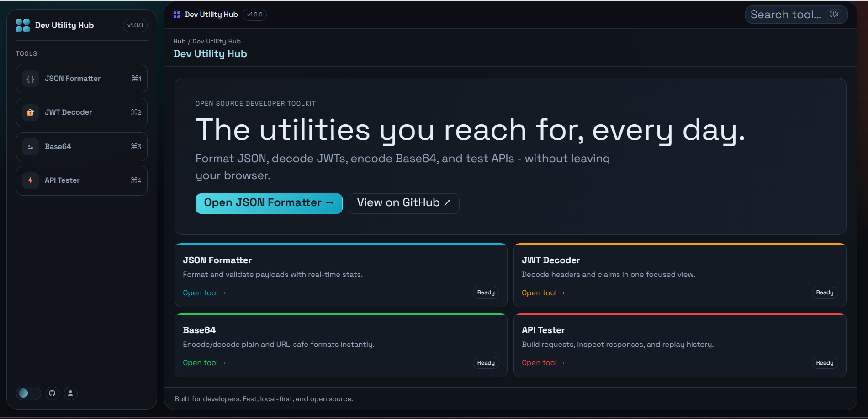Click the Dev Utility Hub page heading
868x419 pixels.
pos(210,54)
